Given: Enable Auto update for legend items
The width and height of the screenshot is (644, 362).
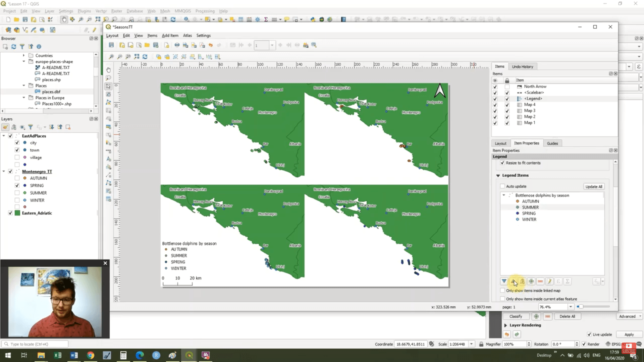Looking at the screenshot, I should [x=502, y=186].
